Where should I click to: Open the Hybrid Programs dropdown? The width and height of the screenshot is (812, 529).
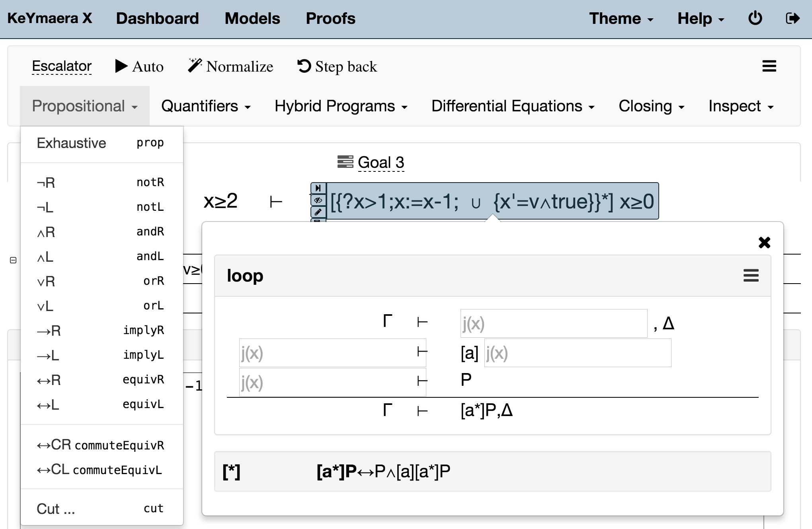[x=341, y=106]
